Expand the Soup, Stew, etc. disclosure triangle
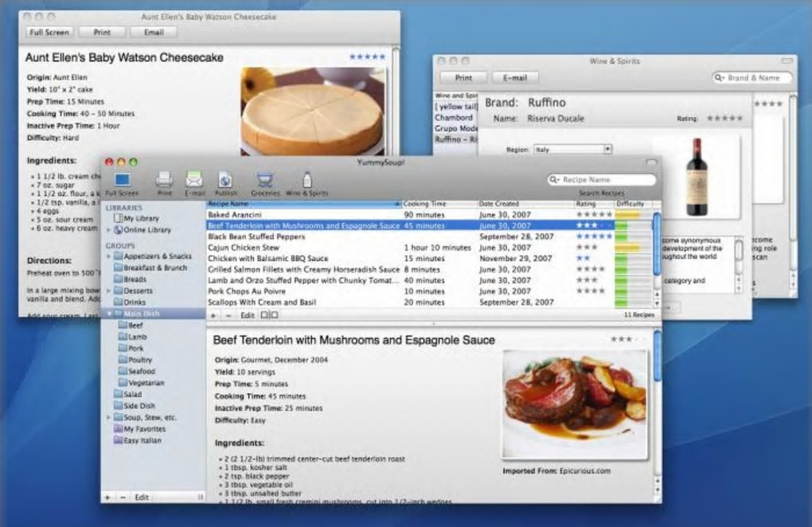Screen dimensions: 812x527 click(109, 417)
